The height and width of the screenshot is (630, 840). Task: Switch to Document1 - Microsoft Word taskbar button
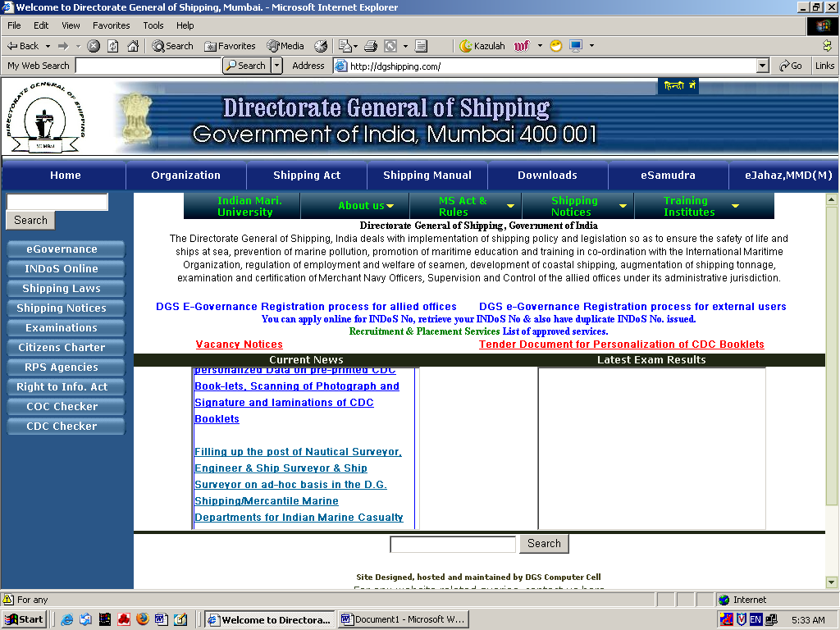[x=404, y=620]
